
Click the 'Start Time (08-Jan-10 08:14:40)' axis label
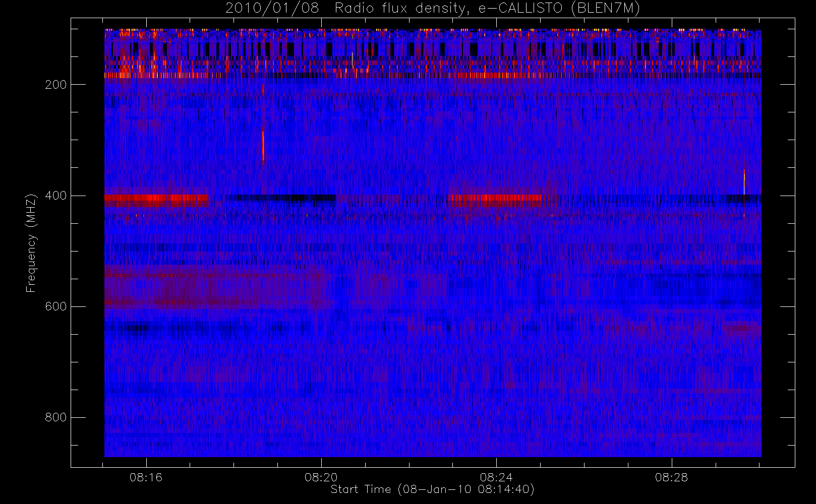[x=432, y=489]
